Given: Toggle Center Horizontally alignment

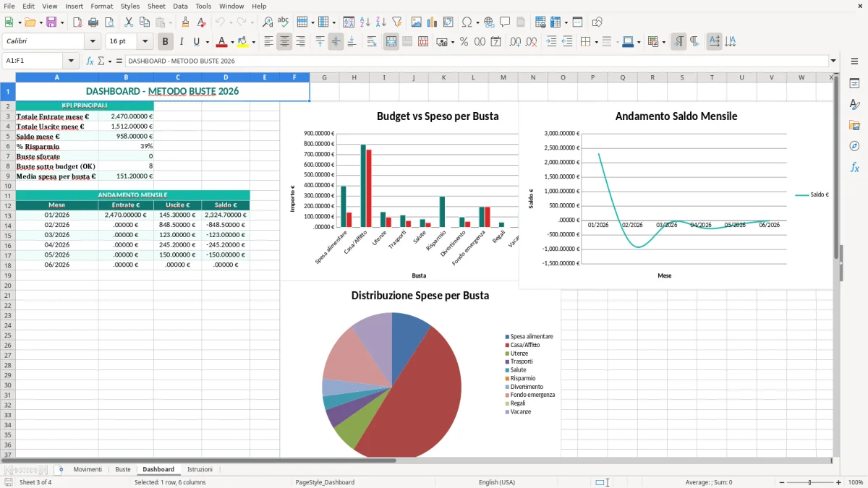Looking at the screenshot, I should tap(284, 42).
